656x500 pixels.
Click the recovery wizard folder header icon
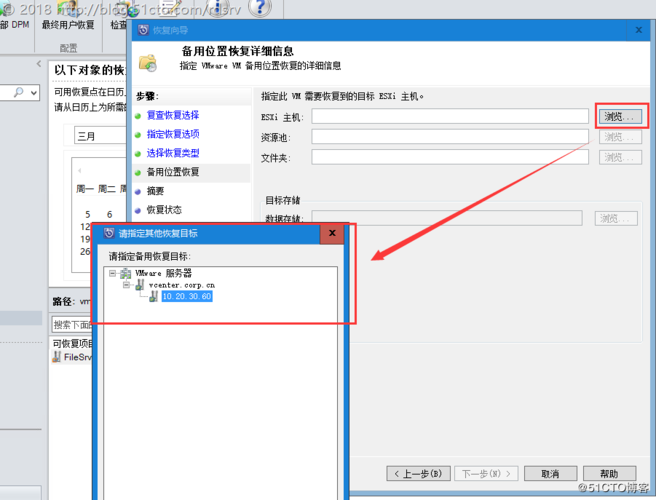[148, 61]
